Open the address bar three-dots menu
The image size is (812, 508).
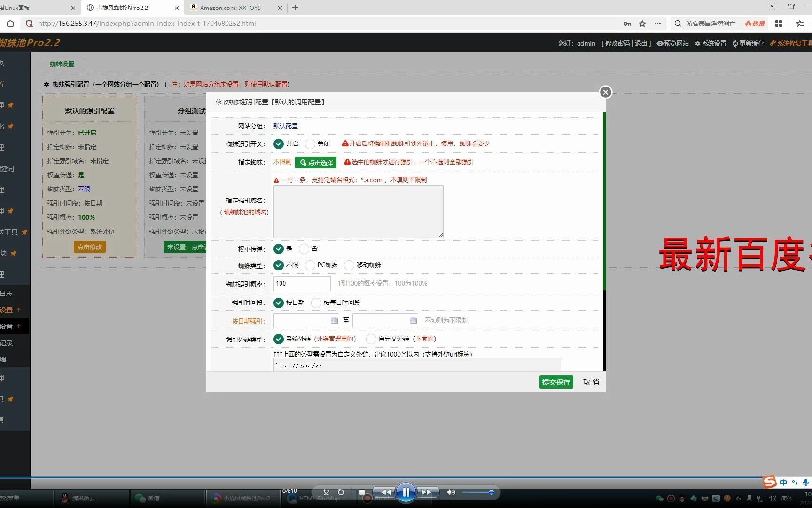(657, 24)
